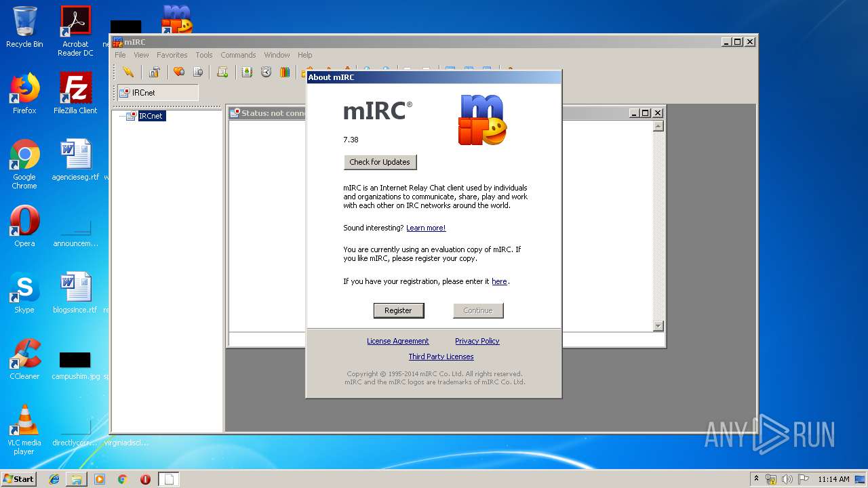This screenshot has width=868, height=488.
Task: Open the Help menu
Action: 305,55
